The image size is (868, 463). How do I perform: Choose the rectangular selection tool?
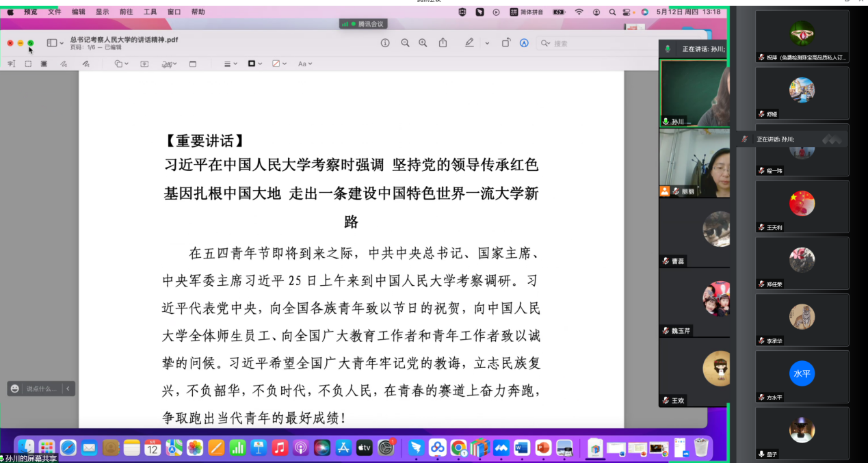28,64
